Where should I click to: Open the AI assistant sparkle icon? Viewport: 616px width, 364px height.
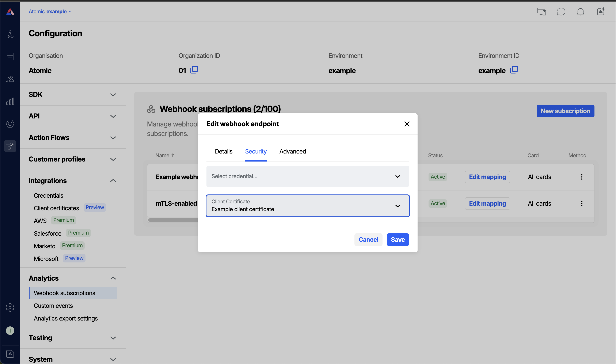(x=601, y=12)
